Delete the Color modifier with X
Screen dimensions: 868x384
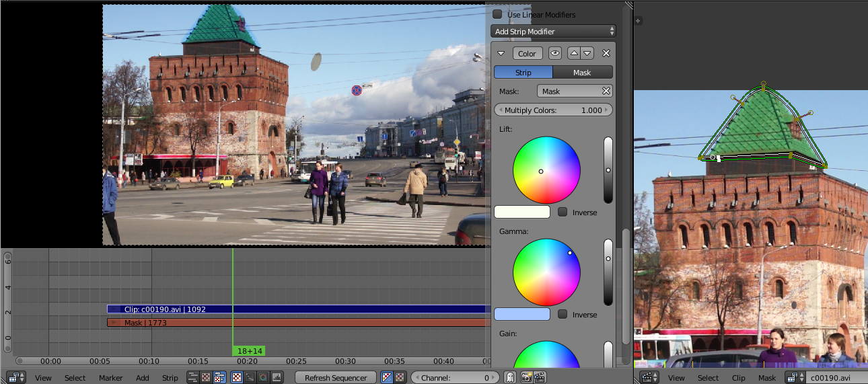[606, 53]
